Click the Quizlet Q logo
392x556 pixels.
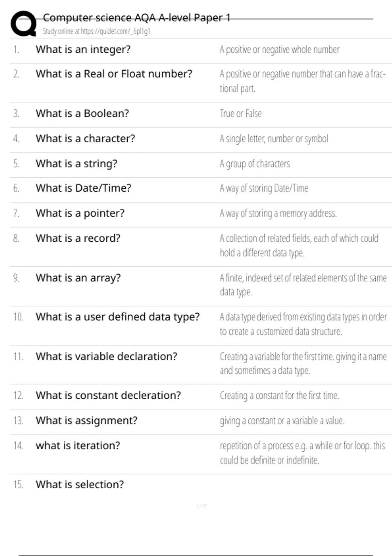[x=24, y=24]
